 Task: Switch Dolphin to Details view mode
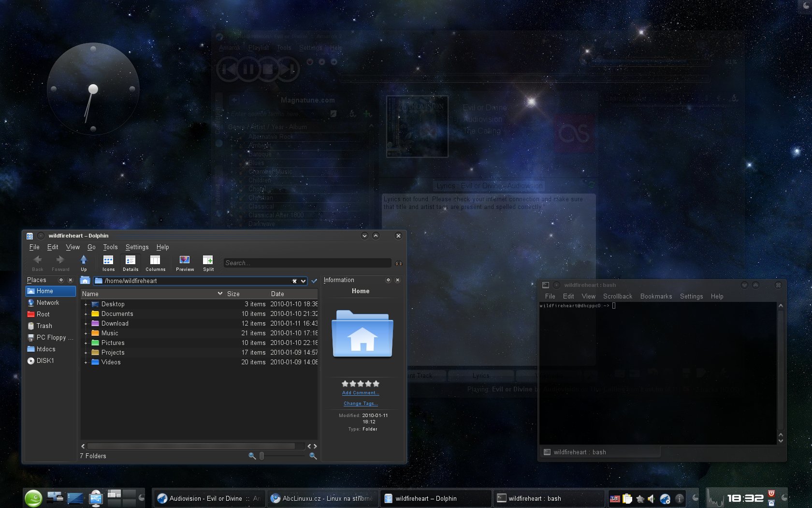[x=130, y=263]
